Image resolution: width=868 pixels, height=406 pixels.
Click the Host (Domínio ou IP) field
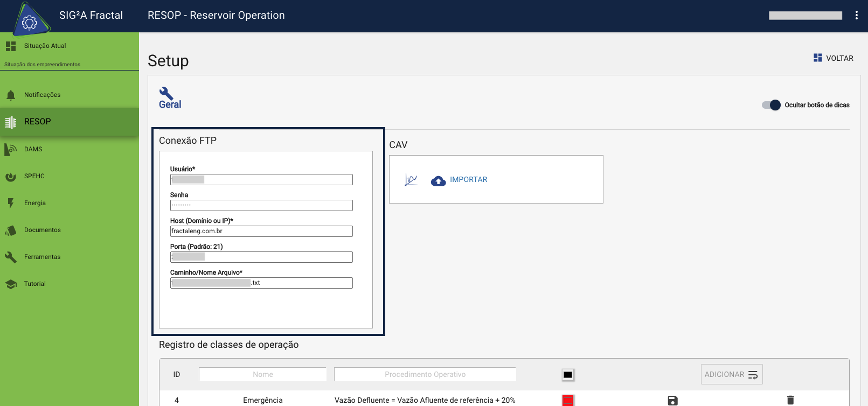click(261, 231)
